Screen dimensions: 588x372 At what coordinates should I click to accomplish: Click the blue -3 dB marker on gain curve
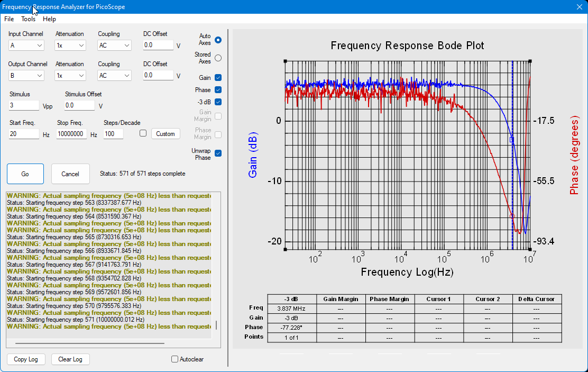pyautogui.click(x=512, y=140)
